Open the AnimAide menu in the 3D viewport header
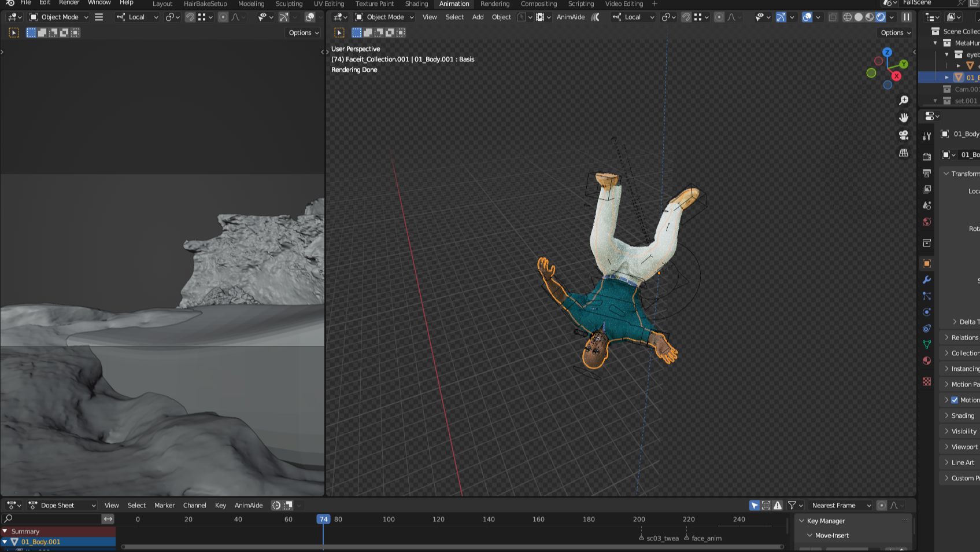980x552 pixels. 570,17
